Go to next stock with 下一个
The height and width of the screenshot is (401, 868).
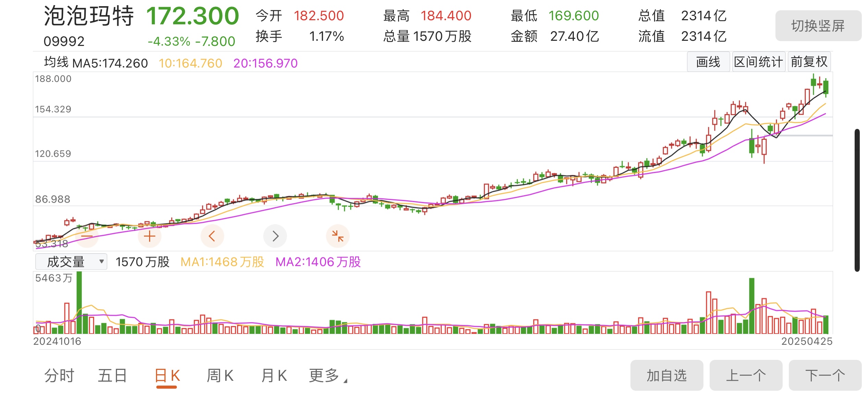tap(825, 375)
